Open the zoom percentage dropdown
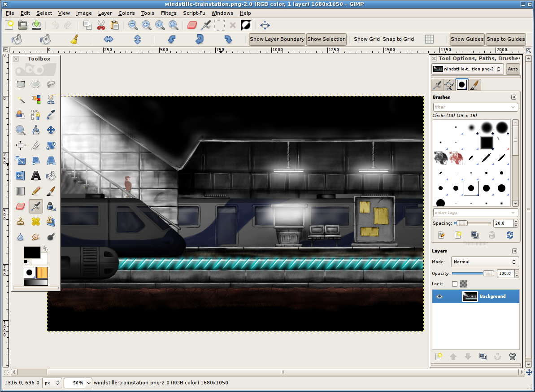The image size is (535, 392). click(x=78, y=383)
